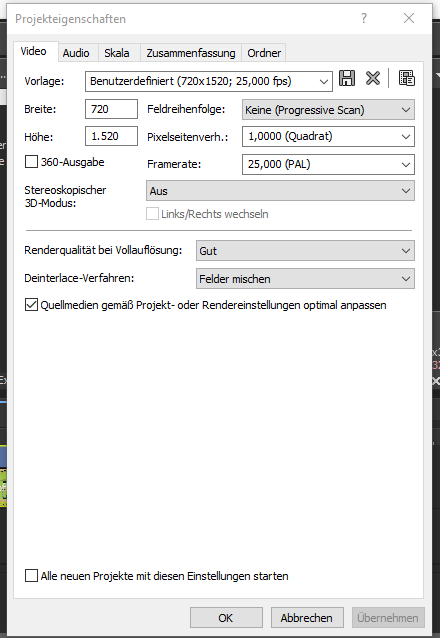Open the Pixelseitenverh. dropdown

pos(328,137)
